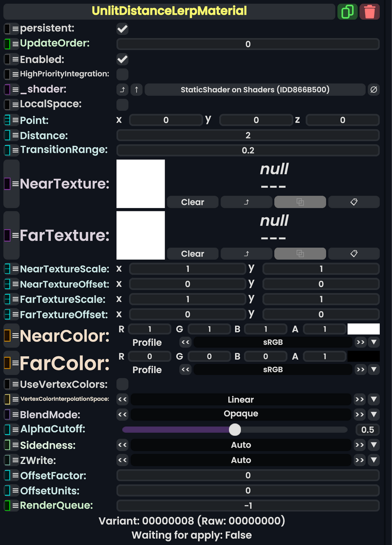Toggle the persistent checkbox

(122, 28)
